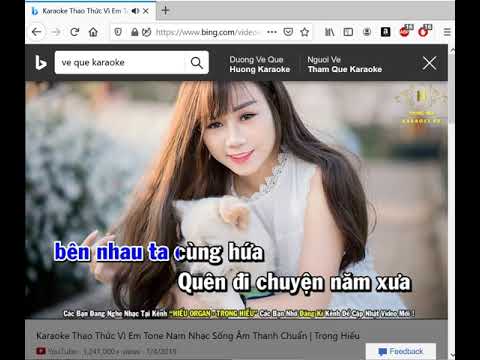Image resolution: width=480 pixels, height=360 pixels.
Task: Reload the current page
Action: click(75, 32)
